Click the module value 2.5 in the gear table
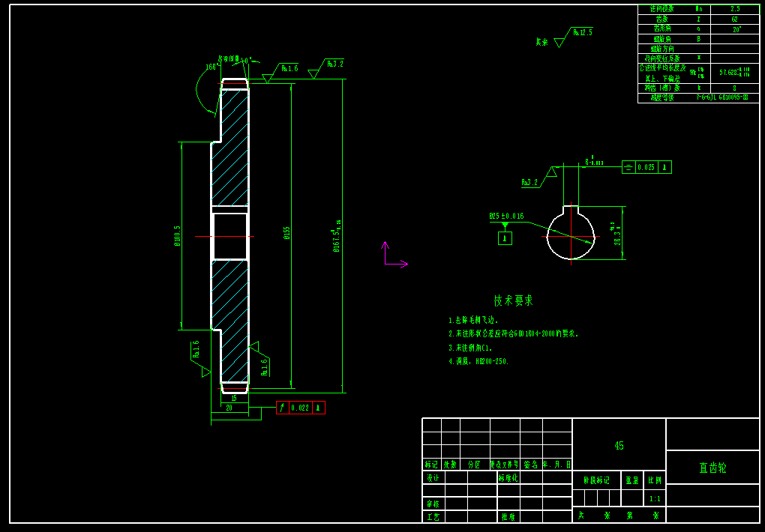765x532 pixels. click(x=735, y=9)
